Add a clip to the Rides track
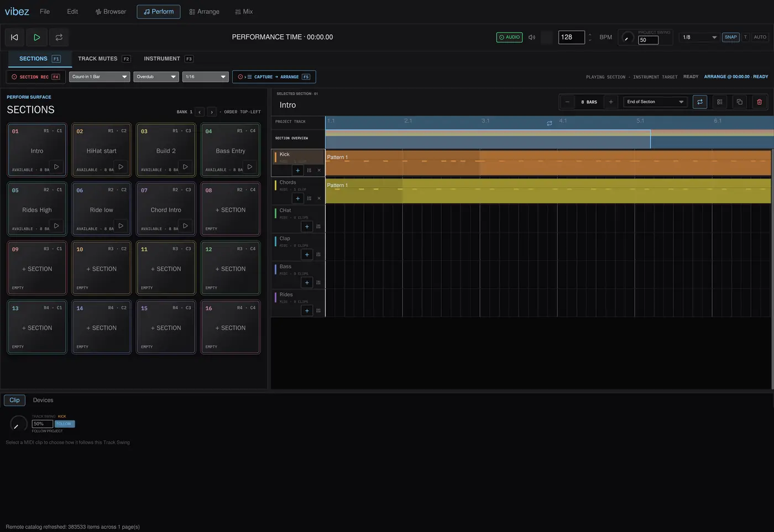Viewport: 774px width, 532px height. (307, 310)
